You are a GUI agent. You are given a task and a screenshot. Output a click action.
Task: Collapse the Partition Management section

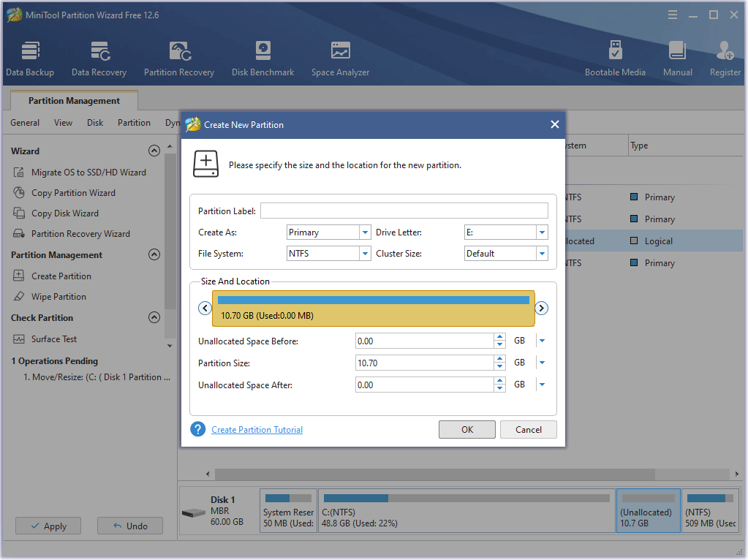click(x=154, y=254)
